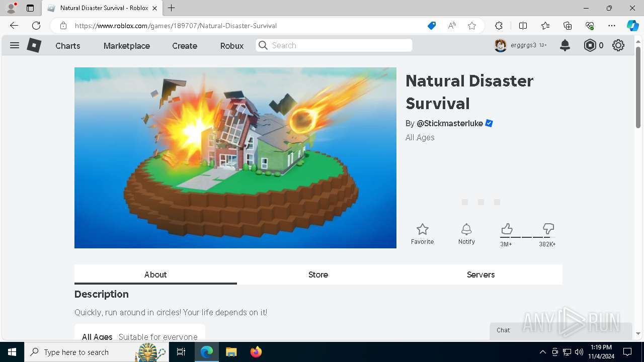
Task: Open the Roblox settings gear
Action: (618, 46)
